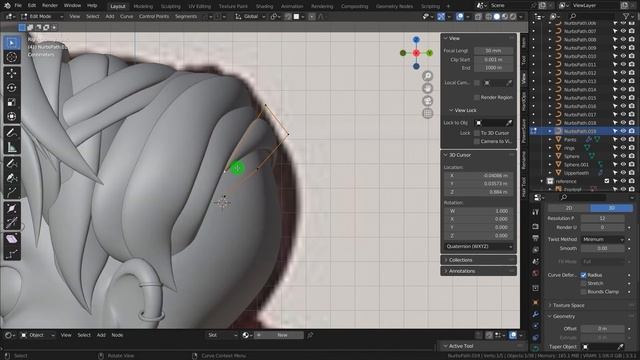Select the Annotate tool

(12, 133)
